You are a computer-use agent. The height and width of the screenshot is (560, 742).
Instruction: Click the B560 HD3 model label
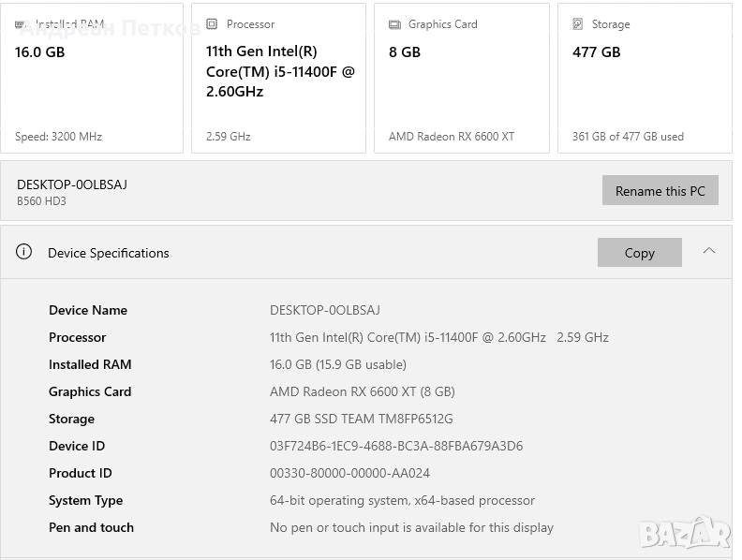point(41,201)
